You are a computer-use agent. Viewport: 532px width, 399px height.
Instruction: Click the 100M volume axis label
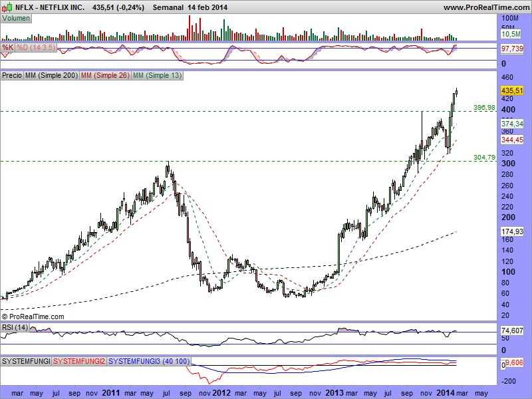[x=510, y=18]
